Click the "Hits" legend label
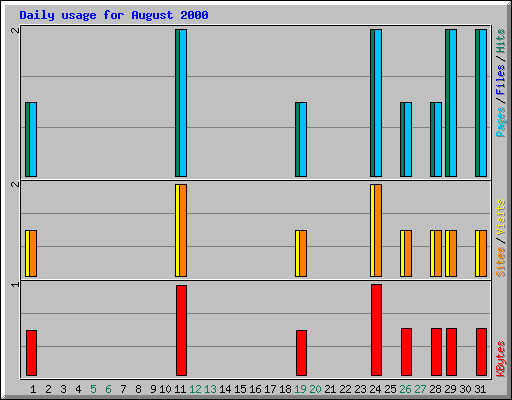The height and width of the screenshot is (400, 512). tap(500, 41)
